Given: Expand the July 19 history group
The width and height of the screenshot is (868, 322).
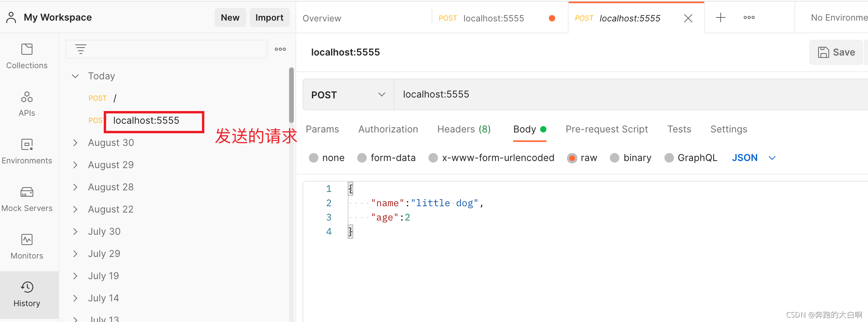Looking at the screenshot, I should [x=75, y=276].
